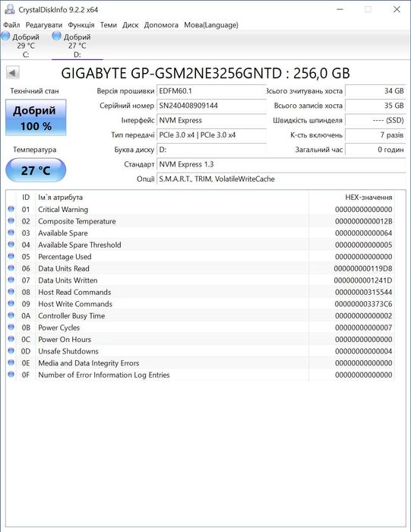411x532 pixels.
Task: Click the hex value 0000000000012B
Action: click(364, 221)
